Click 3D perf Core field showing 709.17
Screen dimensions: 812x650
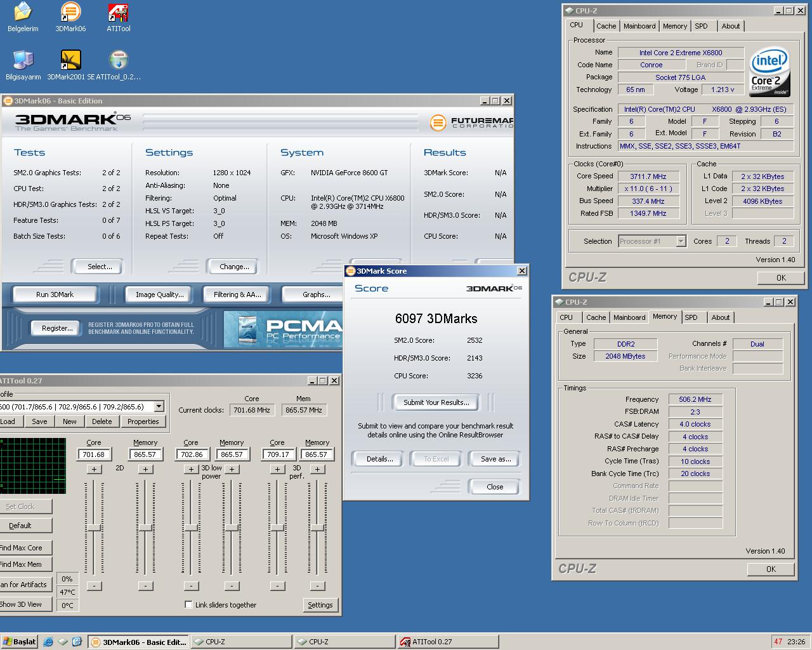click(x=277, y=454)
